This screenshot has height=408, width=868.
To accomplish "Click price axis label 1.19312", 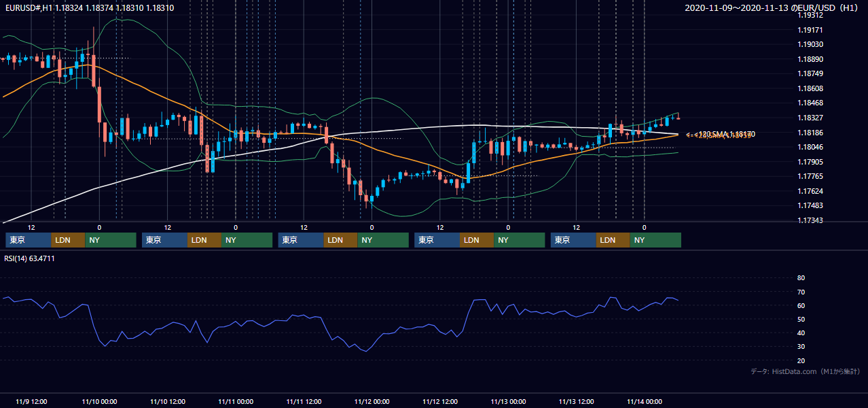I will click(810, 15).
